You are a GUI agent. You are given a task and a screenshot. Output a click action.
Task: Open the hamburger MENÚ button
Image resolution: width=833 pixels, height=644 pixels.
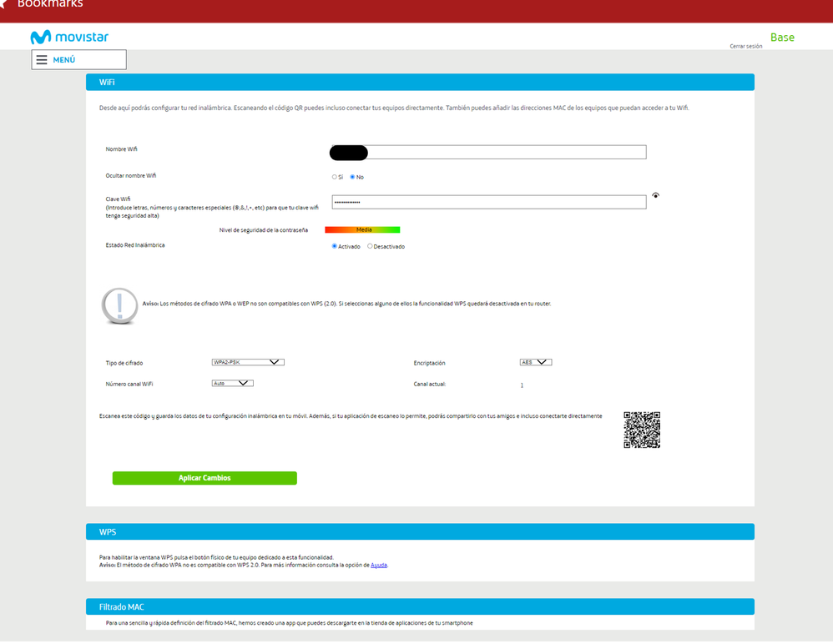click(x=78, y=60)
